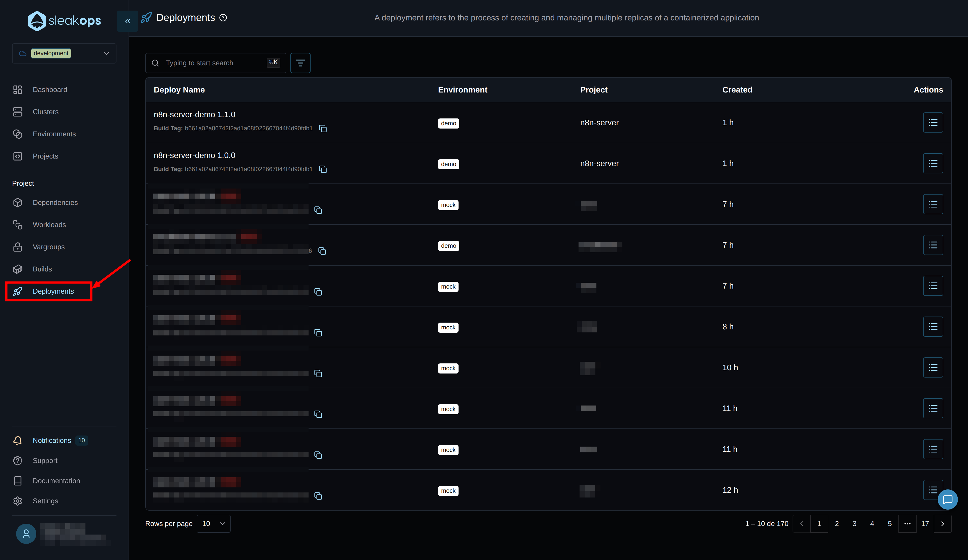Collapse the sidebar with the double-chevron
The height and width of the screenshot is (560, 968).
127,21
